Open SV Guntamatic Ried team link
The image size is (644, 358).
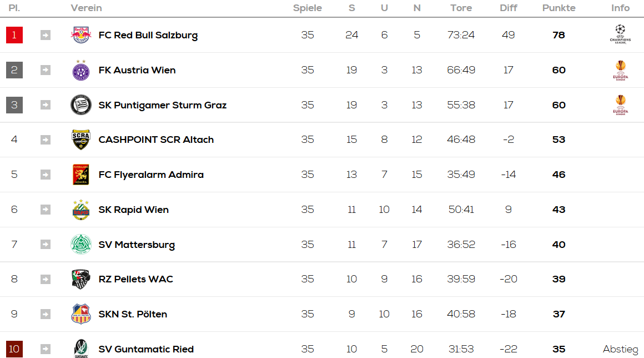pos(146,349)
